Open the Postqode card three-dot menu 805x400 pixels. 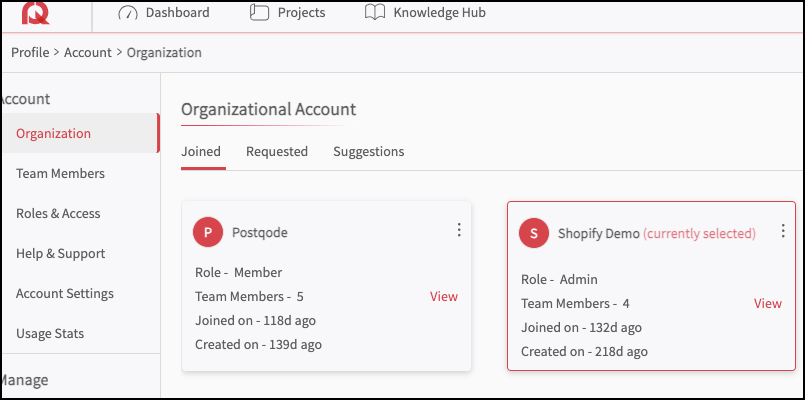click(x=459, y=230)
